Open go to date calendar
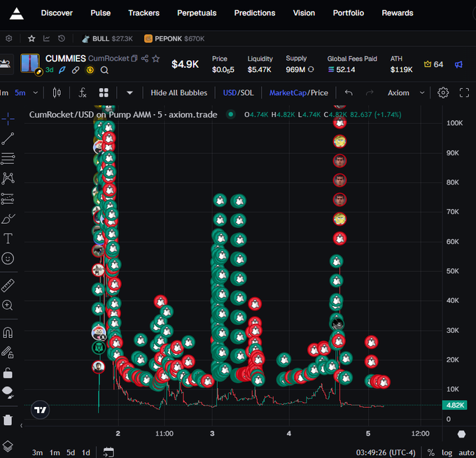The image size is (476, 458). click(x=108, y=452)
